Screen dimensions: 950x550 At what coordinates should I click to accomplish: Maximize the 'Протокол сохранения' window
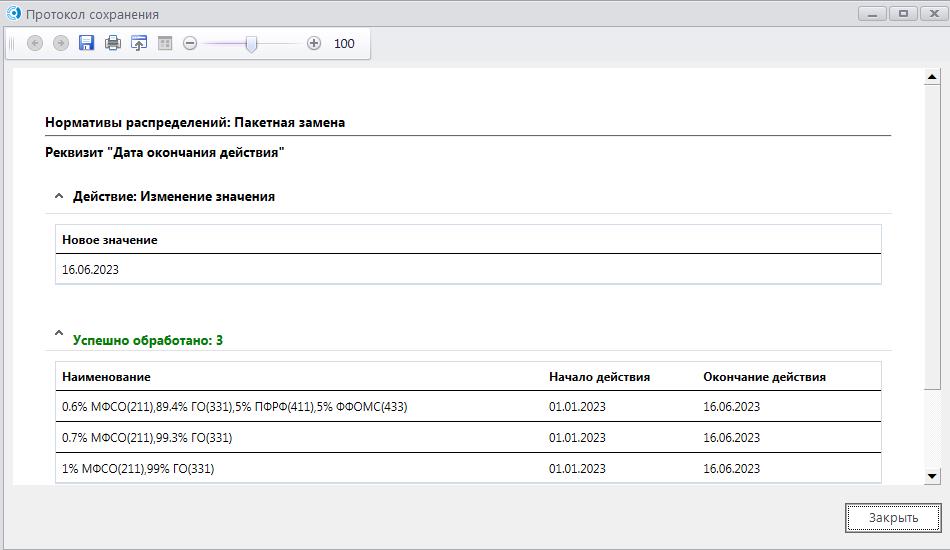click(903, 13)
